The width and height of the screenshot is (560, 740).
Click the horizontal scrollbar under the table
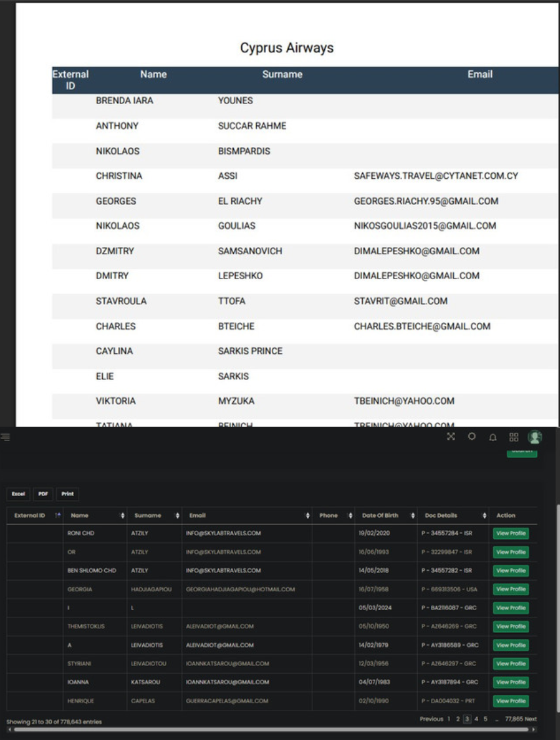(271, 729)
